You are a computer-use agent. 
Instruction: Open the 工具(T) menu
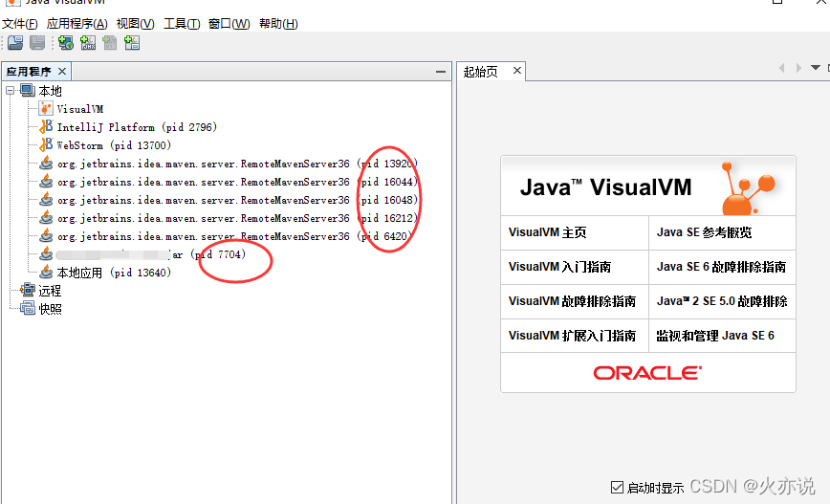pos(182,24)
